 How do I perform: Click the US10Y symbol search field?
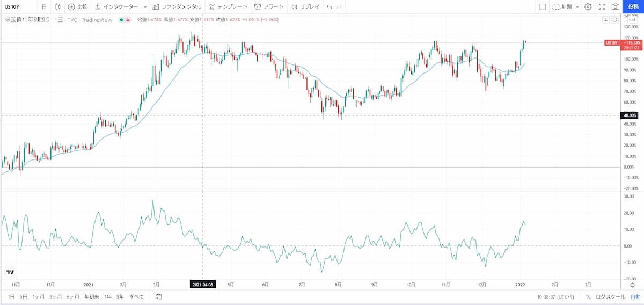[x=19, y=7]
